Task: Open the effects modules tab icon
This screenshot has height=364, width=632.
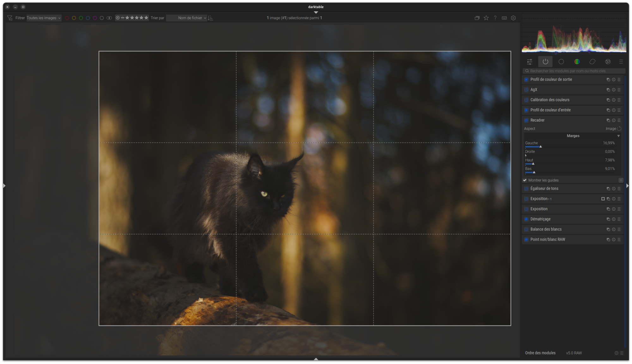Action: point(608,62)
